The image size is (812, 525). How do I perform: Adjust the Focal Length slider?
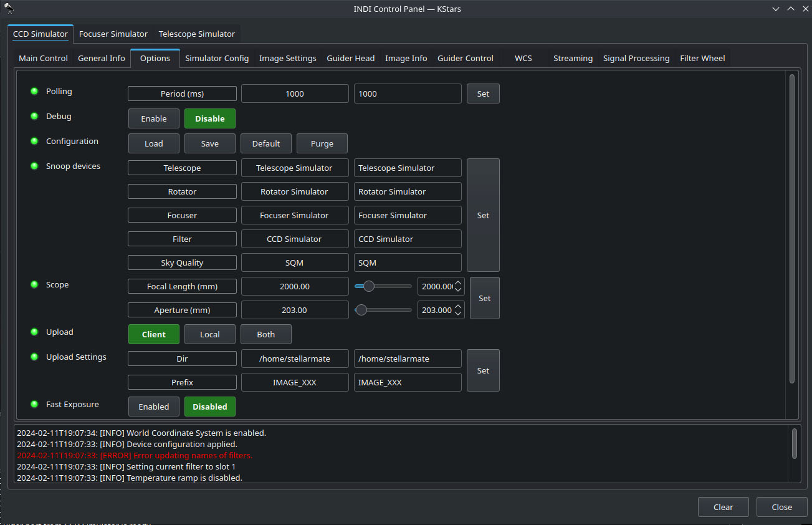pos(383,286)
